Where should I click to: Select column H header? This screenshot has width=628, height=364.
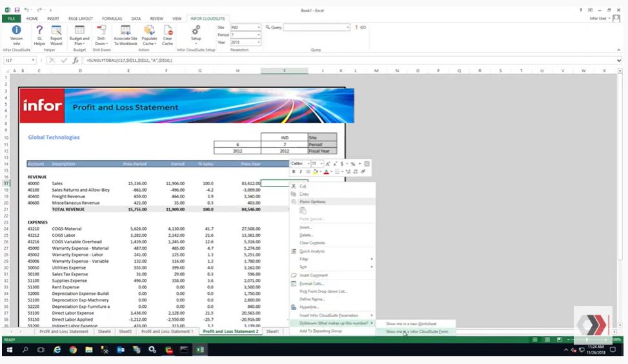[238, 70]
